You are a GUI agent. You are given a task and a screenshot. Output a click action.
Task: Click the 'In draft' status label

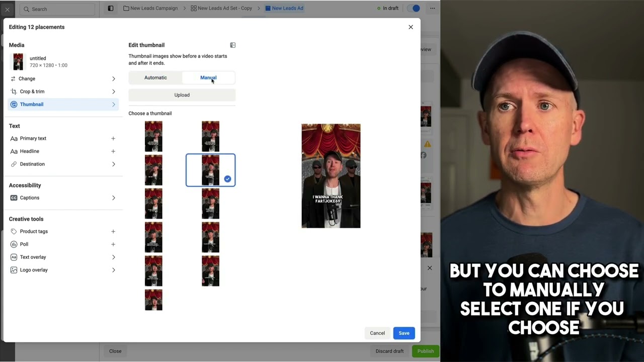390,8
